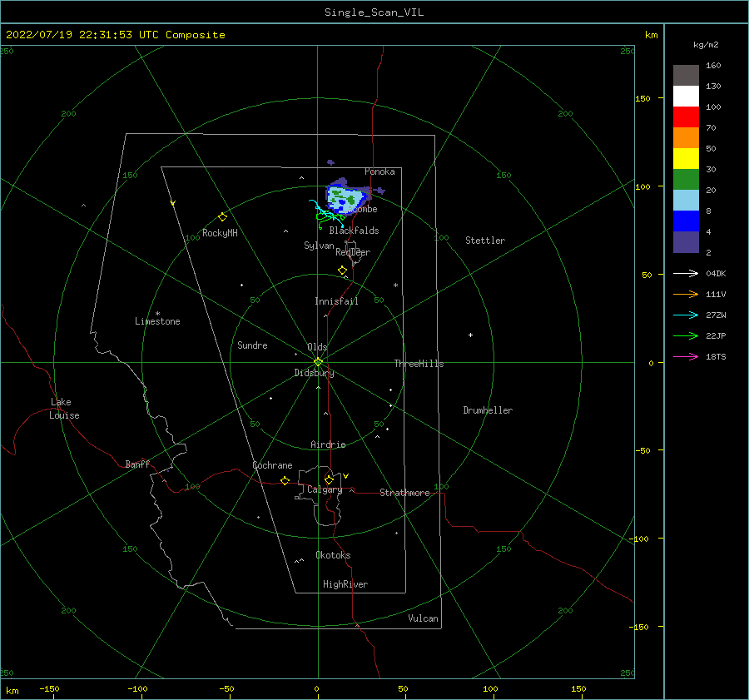This screenshot has width=749, height=700.
Task: Click the Didsbury city label
Action: (314, 373)
